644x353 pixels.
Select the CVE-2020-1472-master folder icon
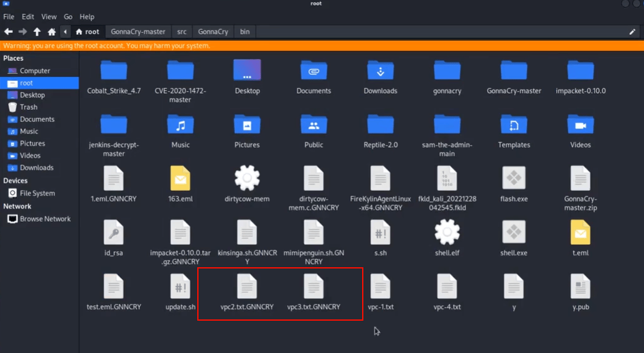(x=180, y=70)
